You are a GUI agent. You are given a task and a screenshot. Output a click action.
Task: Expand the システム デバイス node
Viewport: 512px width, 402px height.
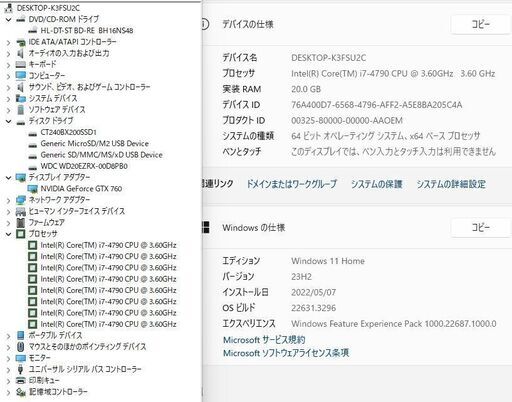pyautogui.click(x=9, y=99)
